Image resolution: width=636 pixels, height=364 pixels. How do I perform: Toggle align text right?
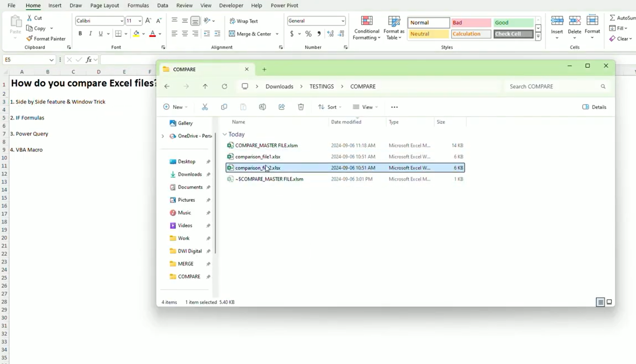pyautogui.click(x=195, y=34)
